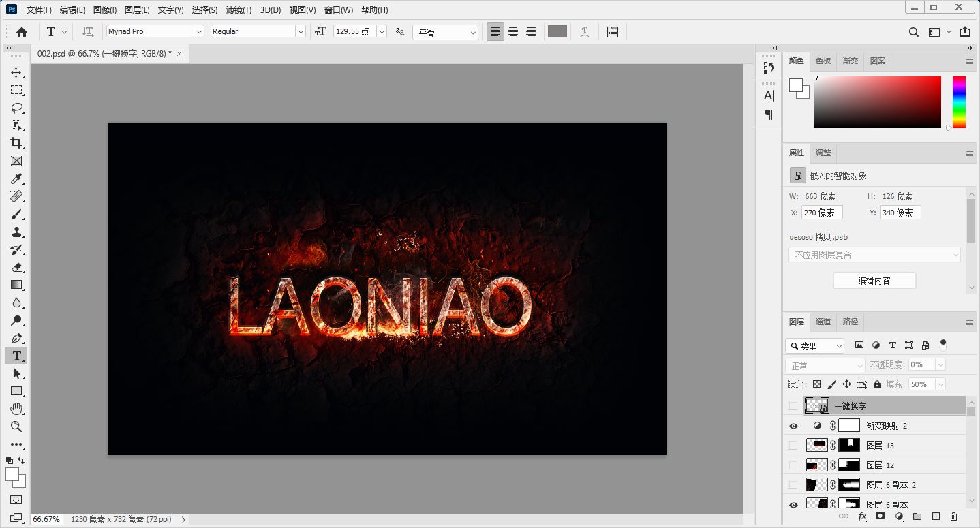Screen dimensions: 980x528
Task: Pick the Eyedropper tool
Action: pos(16,178)
